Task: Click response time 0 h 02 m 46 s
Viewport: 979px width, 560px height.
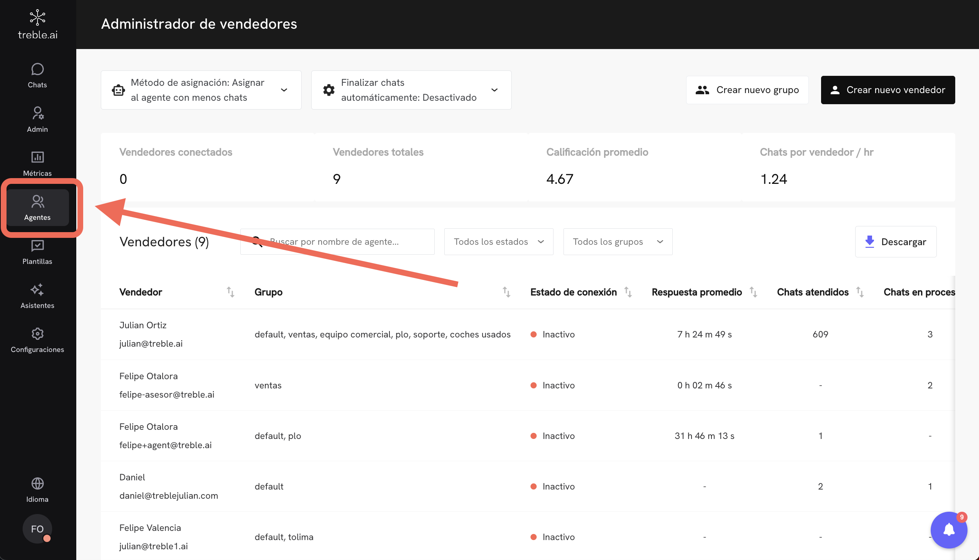Action: coord(704,385)
